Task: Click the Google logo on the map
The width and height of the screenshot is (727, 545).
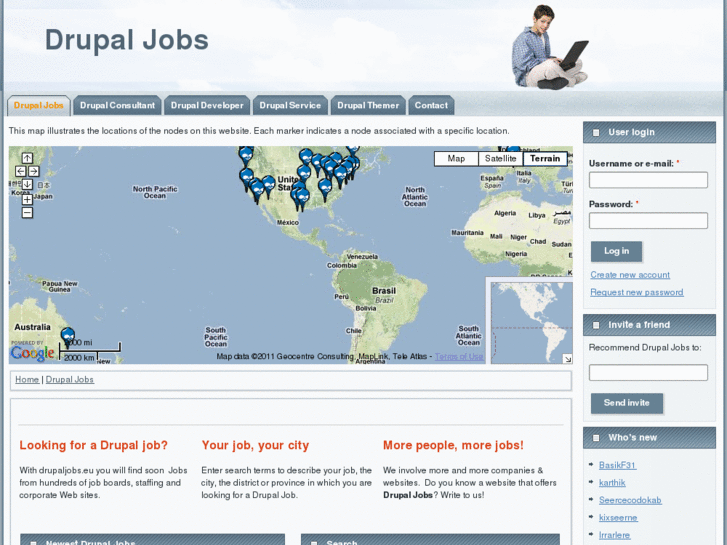Action: (x=32, y=353)
